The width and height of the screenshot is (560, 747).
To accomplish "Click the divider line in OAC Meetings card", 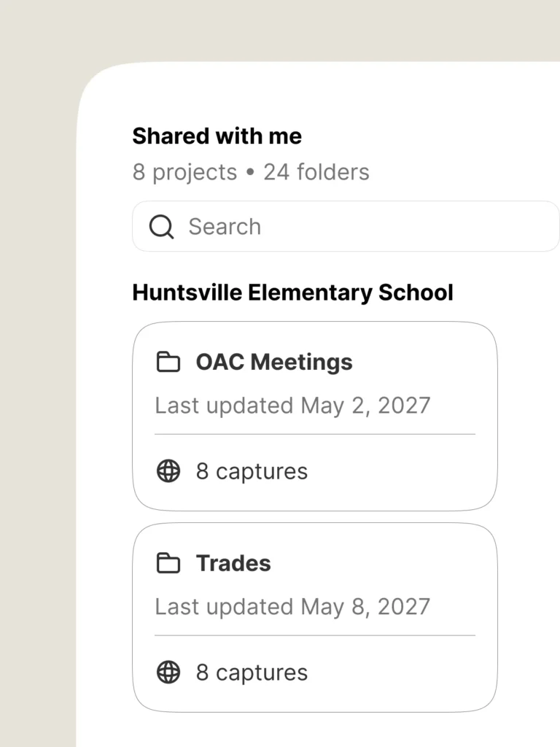I will point(314,434).
